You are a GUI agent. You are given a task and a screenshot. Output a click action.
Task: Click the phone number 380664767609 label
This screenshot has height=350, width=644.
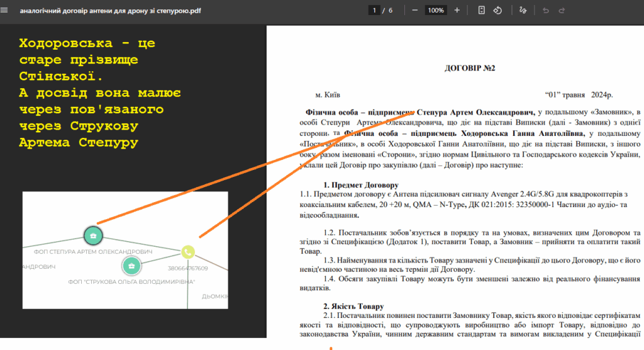point(187,268)
